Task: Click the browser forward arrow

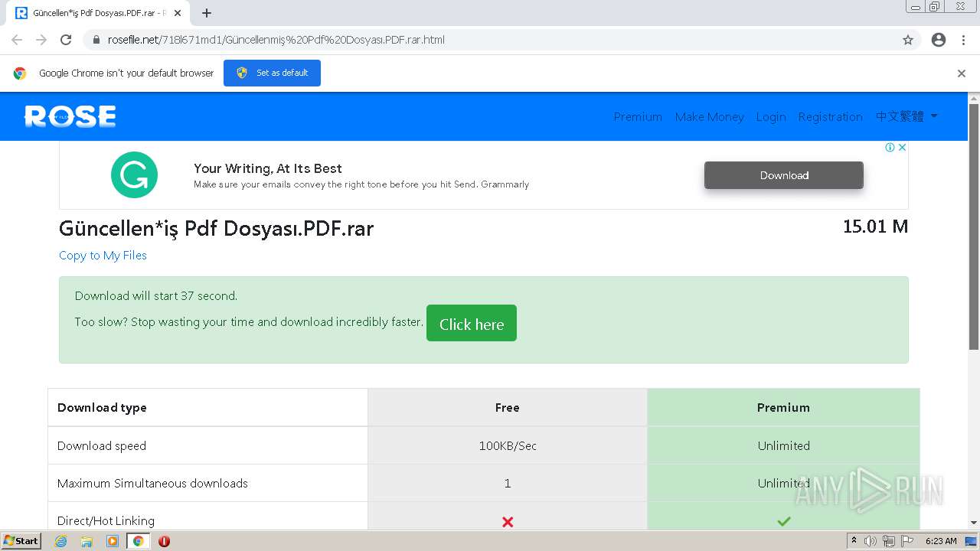Action: [41, 40]
